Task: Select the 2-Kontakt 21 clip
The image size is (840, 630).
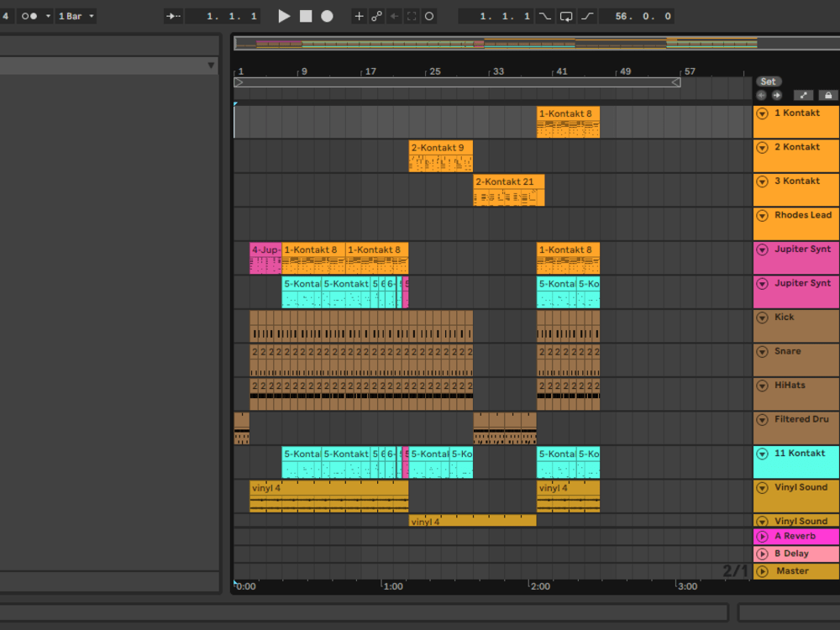Action: 509,190
